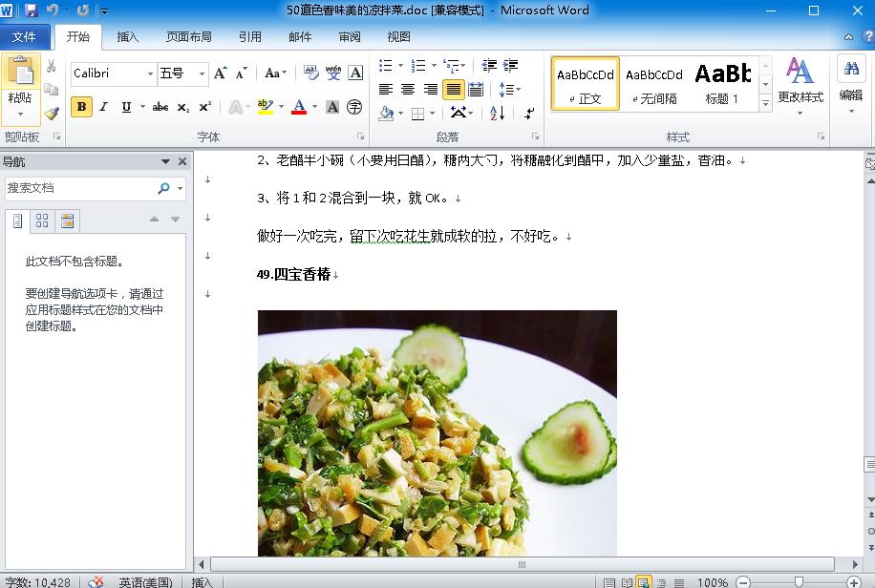Switch to page thumbnails view in navigation
The height and width of the screenshot is (588, 875).
[42, 220]
